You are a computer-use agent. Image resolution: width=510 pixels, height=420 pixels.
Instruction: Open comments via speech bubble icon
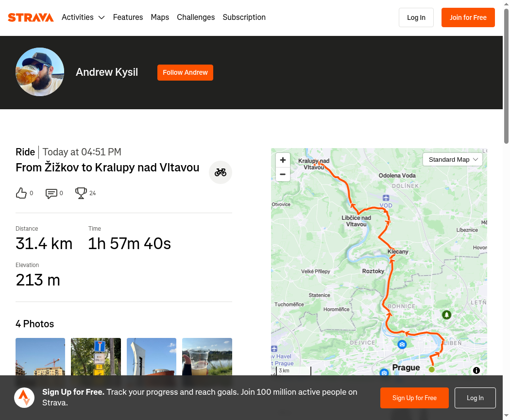coord(51,193)
